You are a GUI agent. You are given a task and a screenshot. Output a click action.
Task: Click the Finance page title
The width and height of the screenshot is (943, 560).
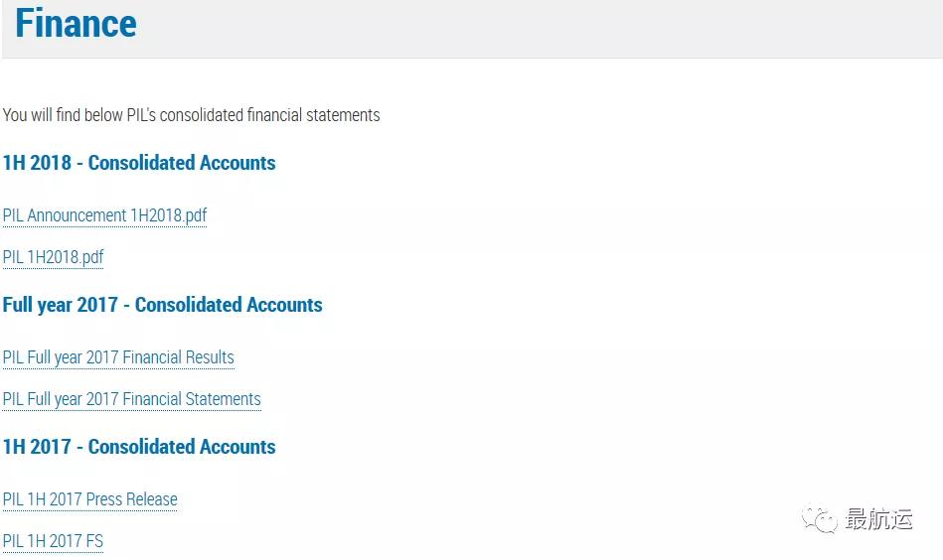point(76,23)
